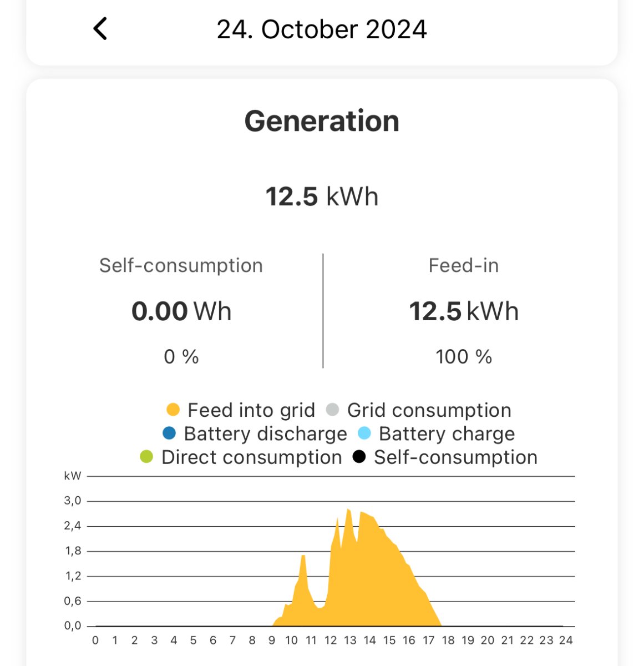
Task: Click the gray Grid consumption legend dot
Action: click(x=333, y=410)
